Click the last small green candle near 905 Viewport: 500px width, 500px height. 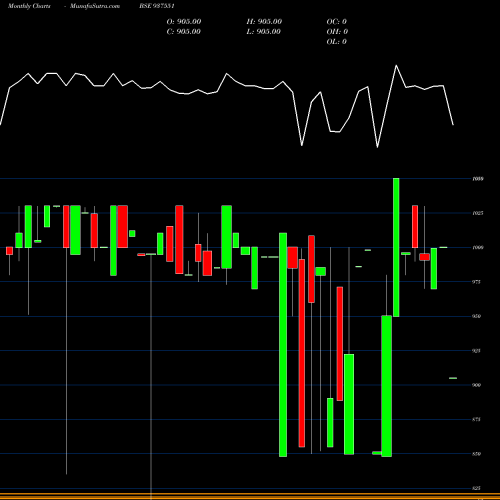tap(453, 378)
